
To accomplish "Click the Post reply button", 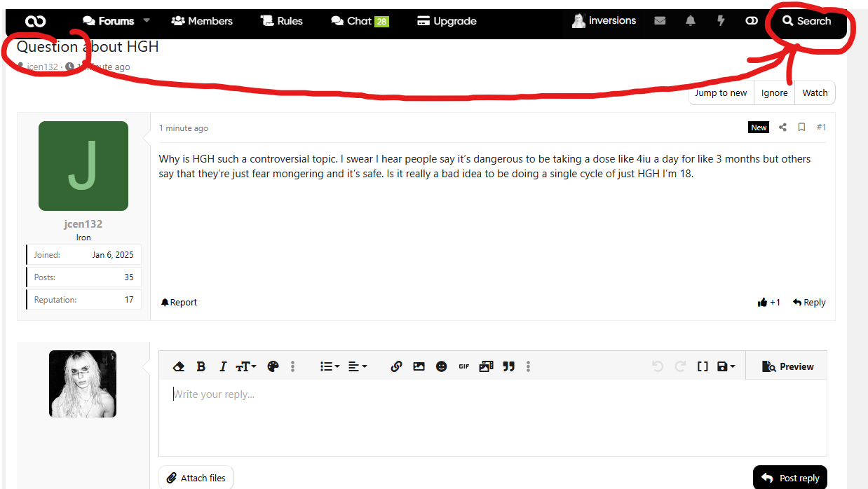I will [790, 478].
